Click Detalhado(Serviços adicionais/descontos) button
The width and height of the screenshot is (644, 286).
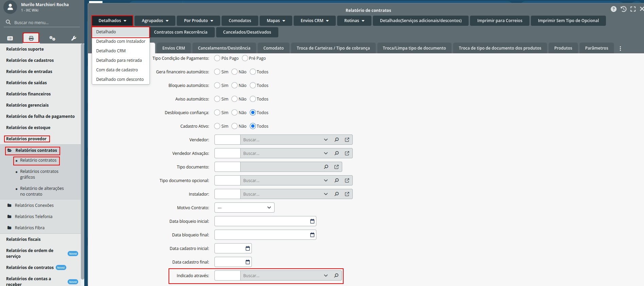[x=421, y=21]
